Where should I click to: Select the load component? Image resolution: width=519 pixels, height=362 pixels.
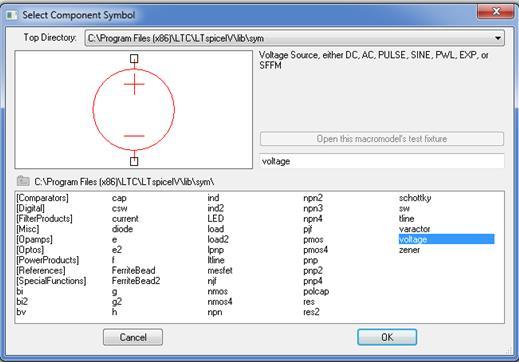click(216, 229)
